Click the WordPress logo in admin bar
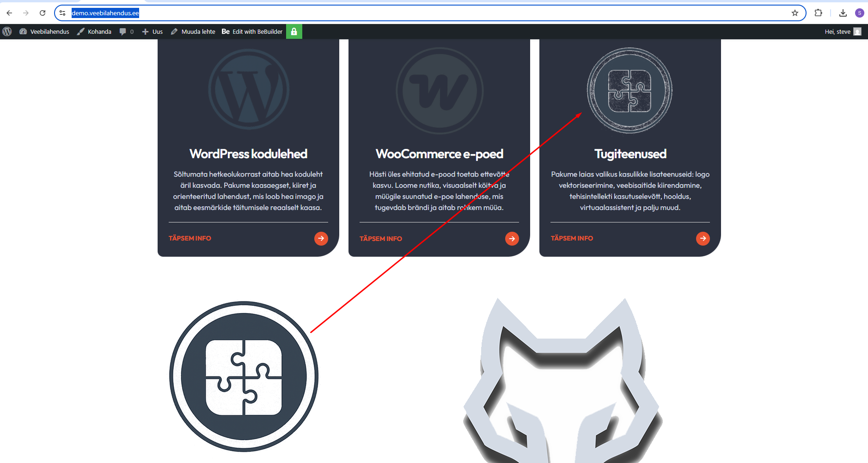The height and width of the screenshot is (463, 868). 7,31
